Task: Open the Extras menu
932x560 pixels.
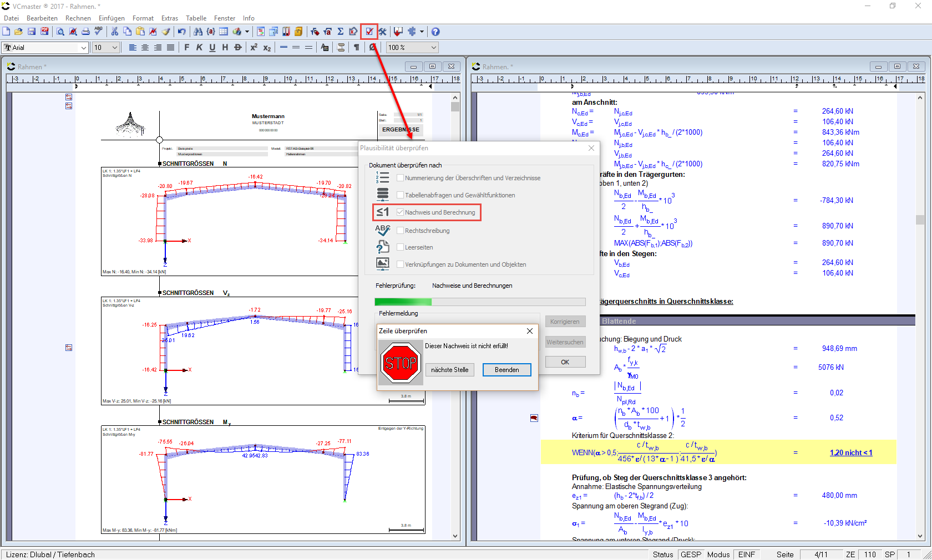Action: 170,18
